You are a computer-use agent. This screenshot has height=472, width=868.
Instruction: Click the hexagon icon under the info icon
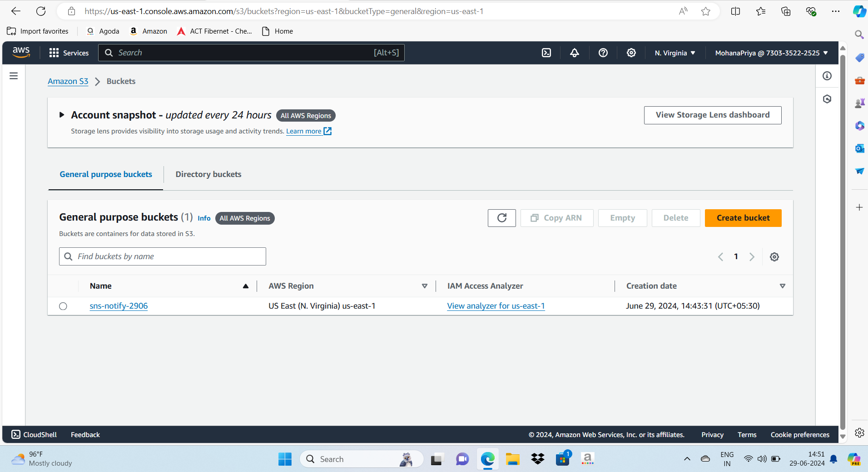coord(827,99)
